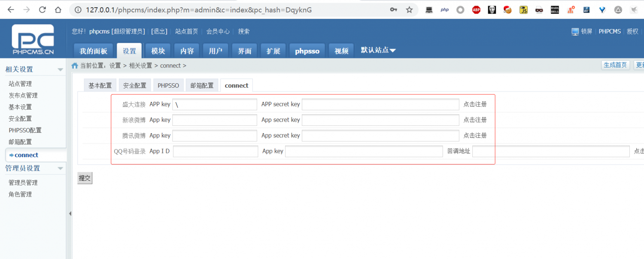This screenshot has width=644, height=259.
Task: Switch to the 模块 top tab
Action: point(158,51)
